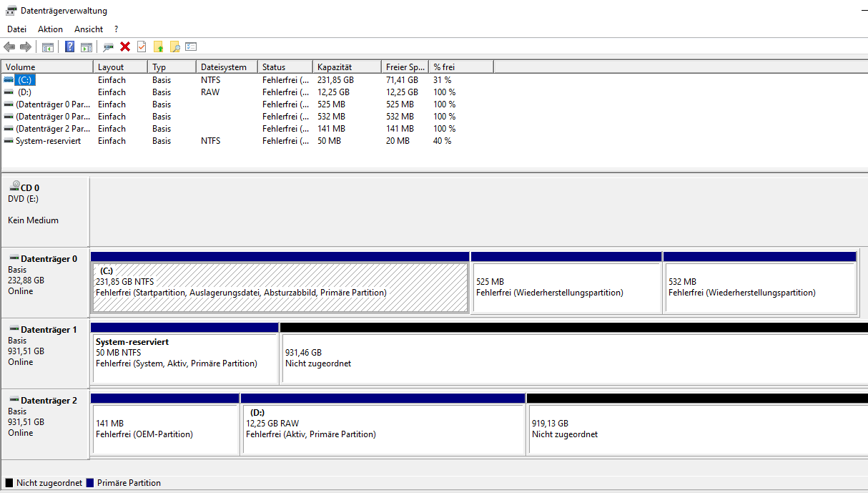The width and height of the screenshot is (868, 493).
Task: Click the black Nicht zugeordnet legend swatch
Action: pyautogui.click(x=9, y=483)
